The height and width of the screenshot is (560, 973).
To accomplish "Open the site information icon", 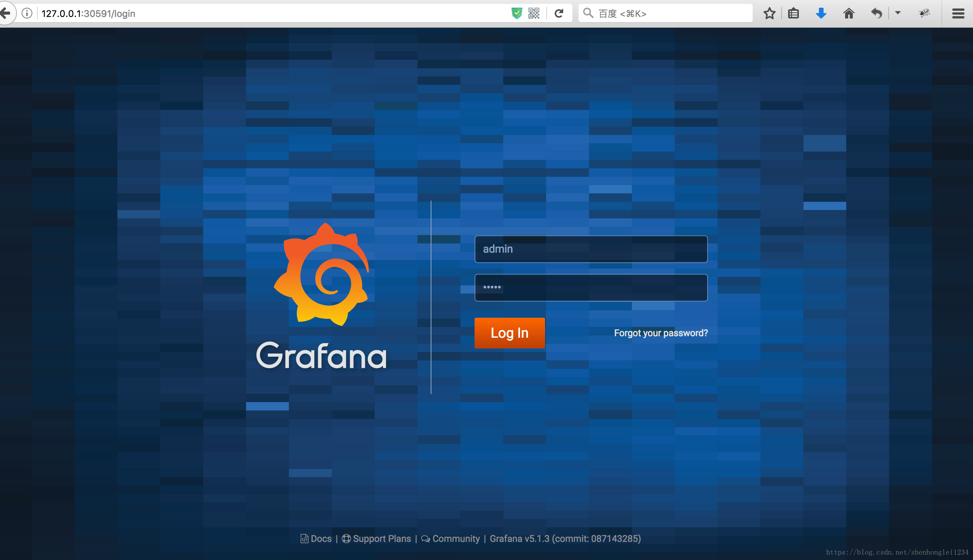I will click(x=27, y=13).
